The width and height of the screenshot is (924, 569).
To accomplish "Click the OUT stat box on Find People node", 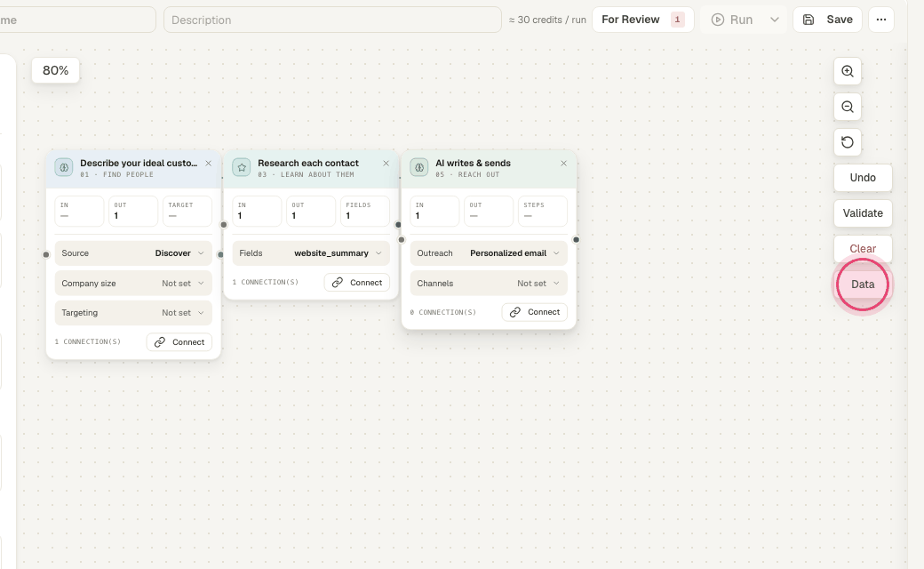I will (x=133, y=211).
